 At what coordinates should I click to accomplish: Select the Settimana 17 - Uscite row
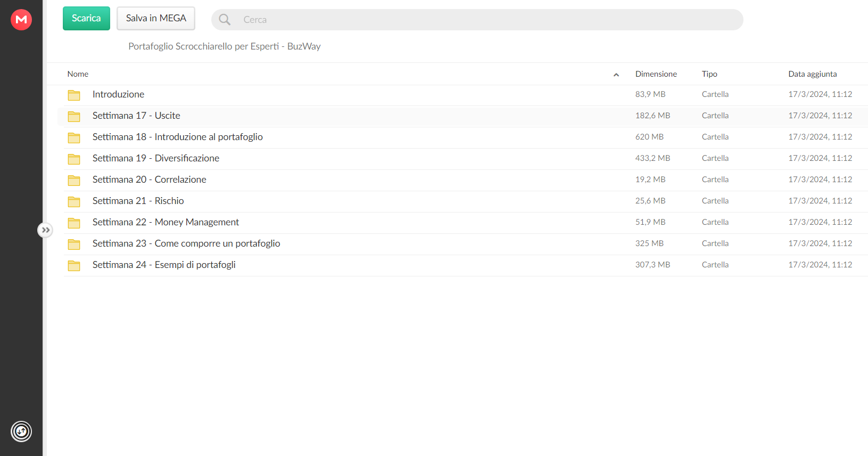(x=462, y=116)
